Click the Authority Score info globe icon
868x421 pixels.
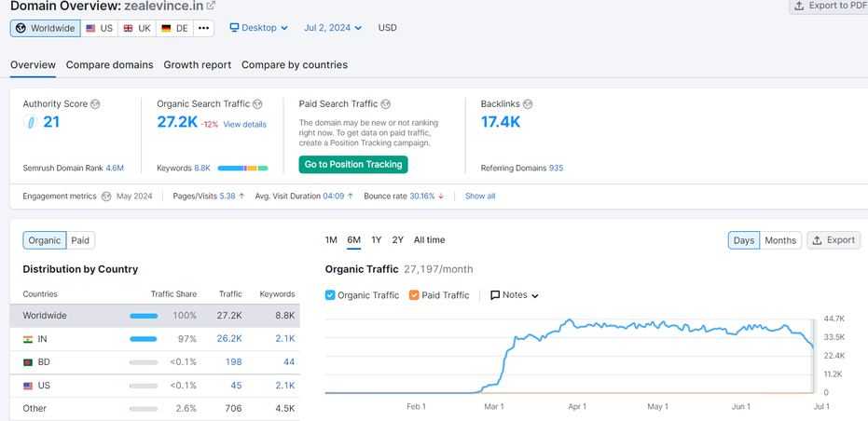click(x=95, y=104)
